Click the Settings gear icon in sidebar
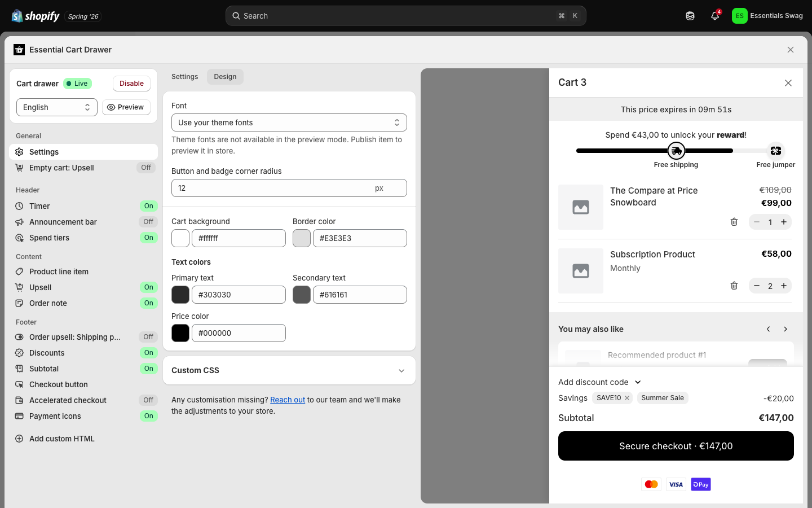The height and width of the screenshot is (508, 812). pyautogui.click(x=19, y=152)
